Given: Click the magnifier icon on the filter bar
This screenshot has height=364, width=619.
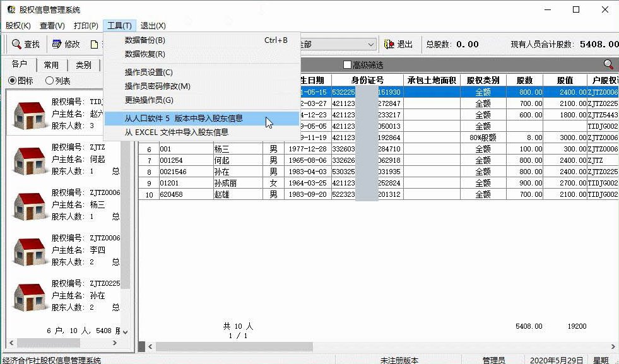Looking at the screenshot, I should coord(608,64).
